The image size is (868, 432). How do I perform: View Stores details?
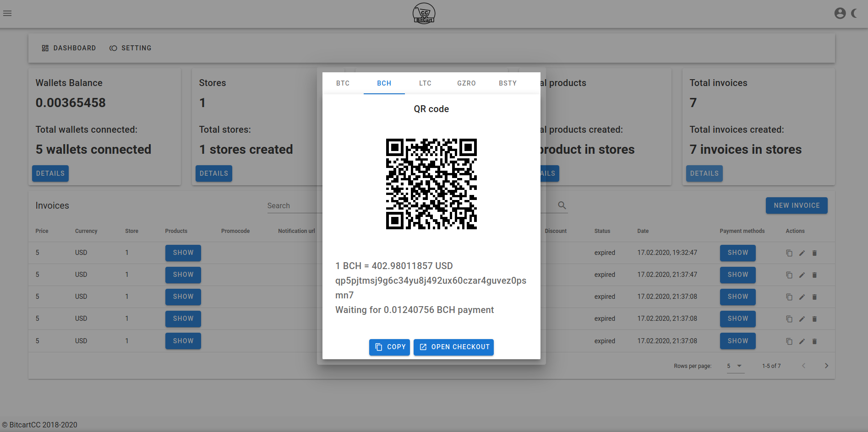click(214, 173)
